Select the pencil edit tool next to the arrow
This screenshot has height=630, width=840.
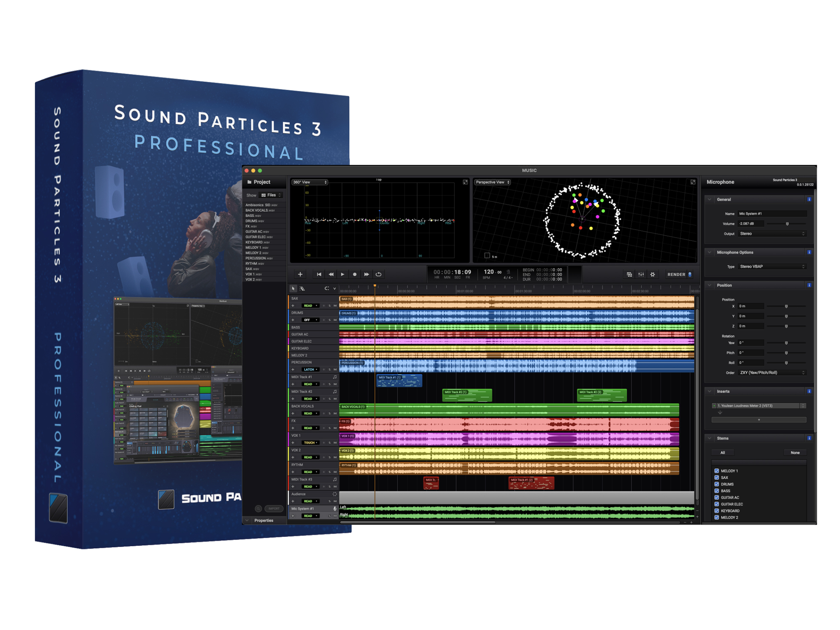(302, 288)
